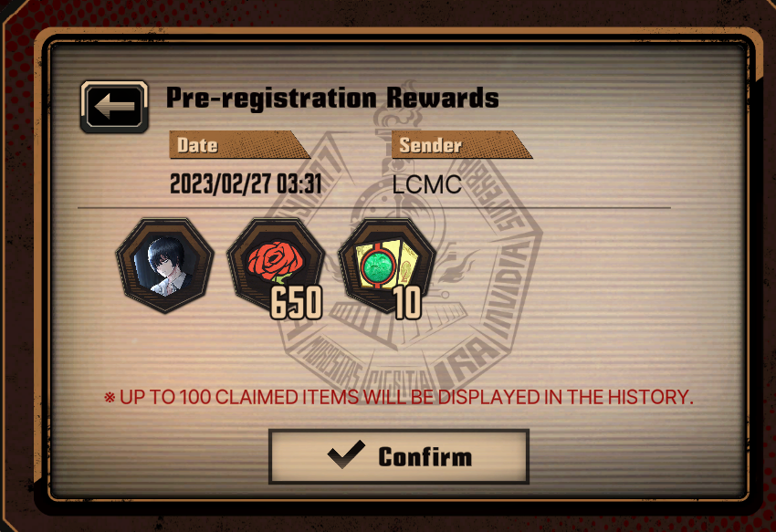Click the Confirm button
Screen dimensions: 776x532
coord(399,456)
